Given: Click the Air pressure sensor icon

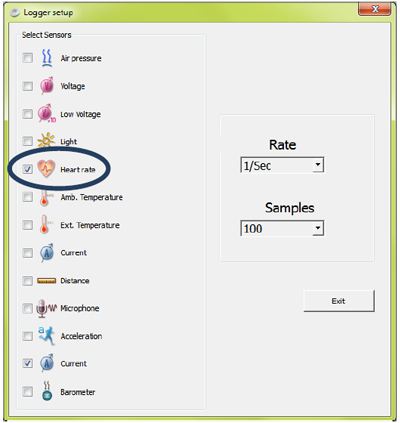Looking at the screenshot, I should pyautogui.click(x=47, y=58).
